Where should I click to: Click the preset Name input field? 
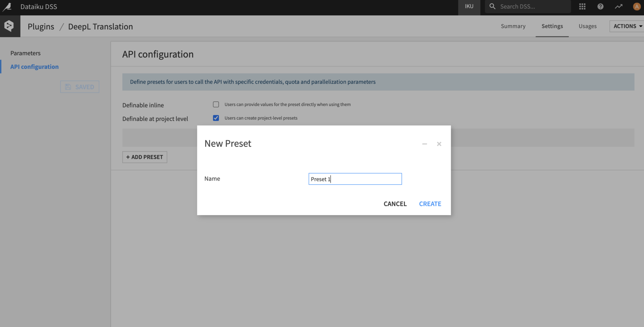(355, 179)
